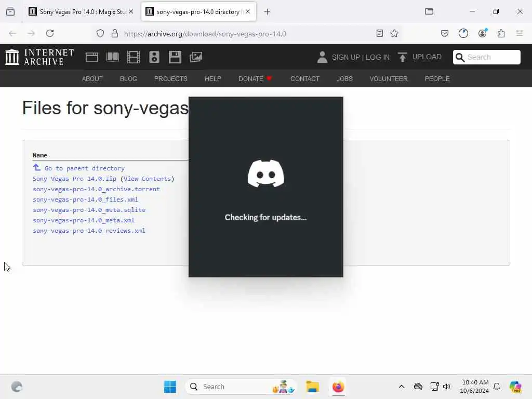
Task: Open the JOBS menu item
Action: [345, 79]
